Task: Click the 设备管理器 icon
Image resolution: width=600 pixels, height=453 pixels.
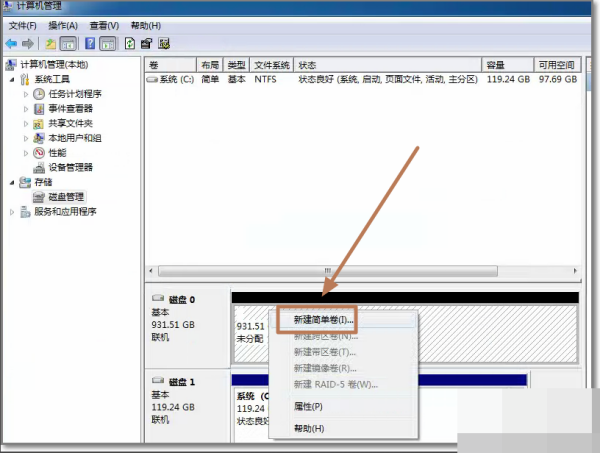Action: coord(39,168)
